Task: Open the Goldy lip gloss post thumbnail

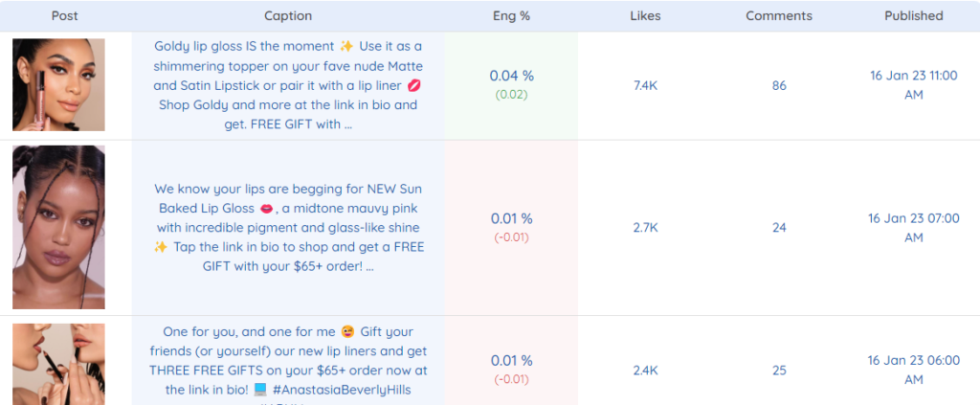Action: point(58,85)
